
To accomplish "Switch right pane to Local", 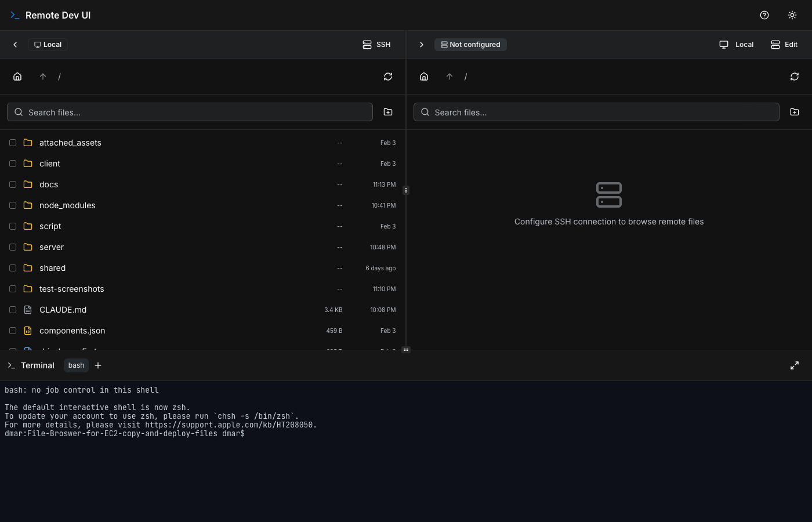I will tap(737, 45).
